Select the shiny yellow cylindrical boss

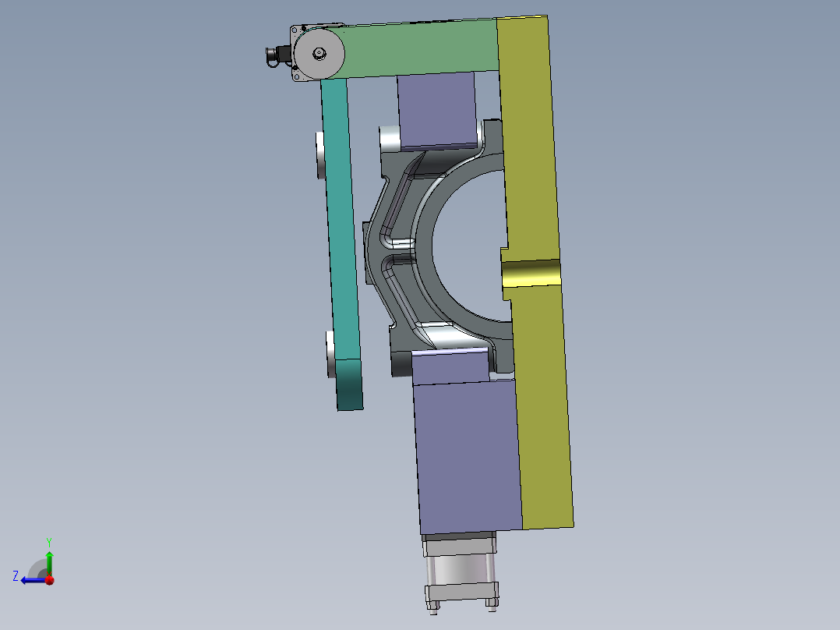tap(531, 274)
